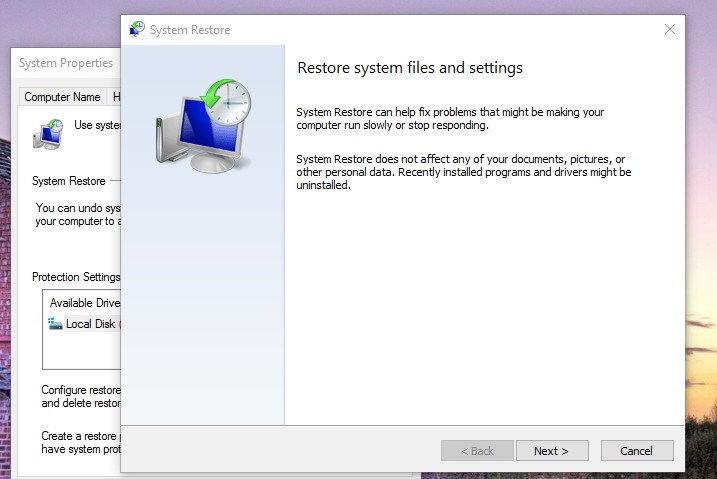Click the System Restore title bar icon
The image size is (717, 479).
tap(137, 30)
